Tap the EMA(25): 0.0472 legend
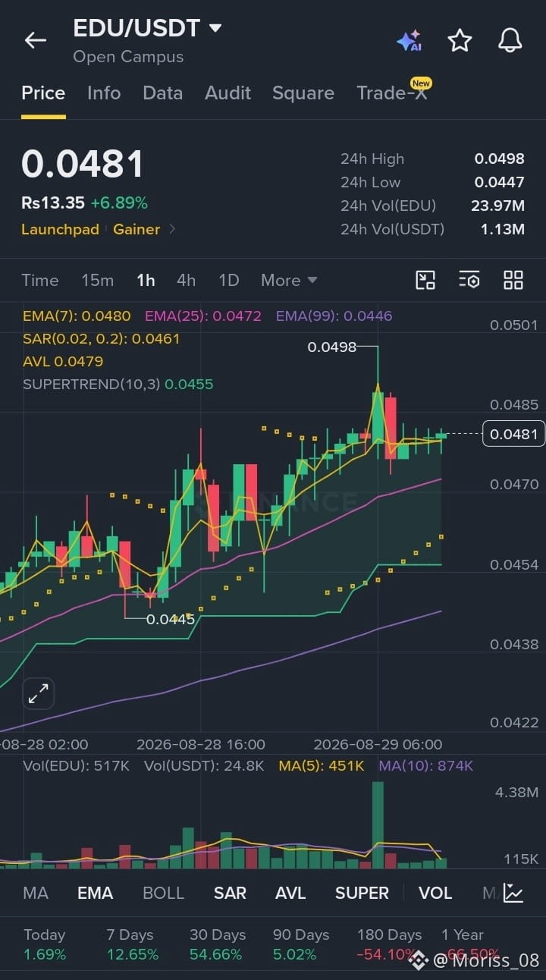546x980 pixels. (x=203, y=316)
